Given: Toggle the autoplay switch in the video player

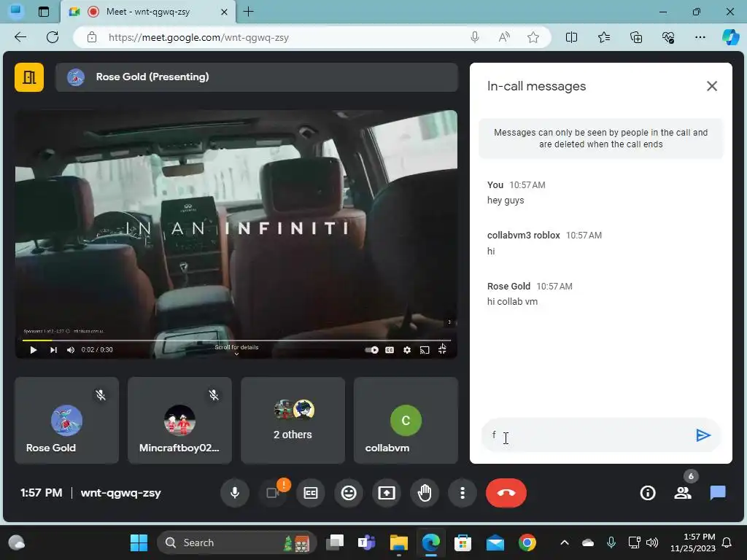Looking at the screenshot, I should click(x=371, y=350).
